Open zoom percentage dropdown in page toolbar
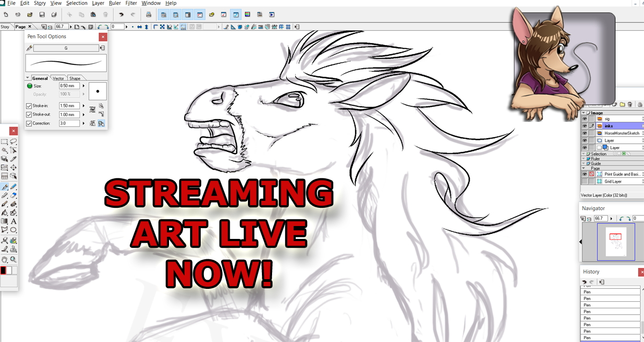The height and width of the screenshot is (342, 644). pyautogui.click(x=71, y=26)
